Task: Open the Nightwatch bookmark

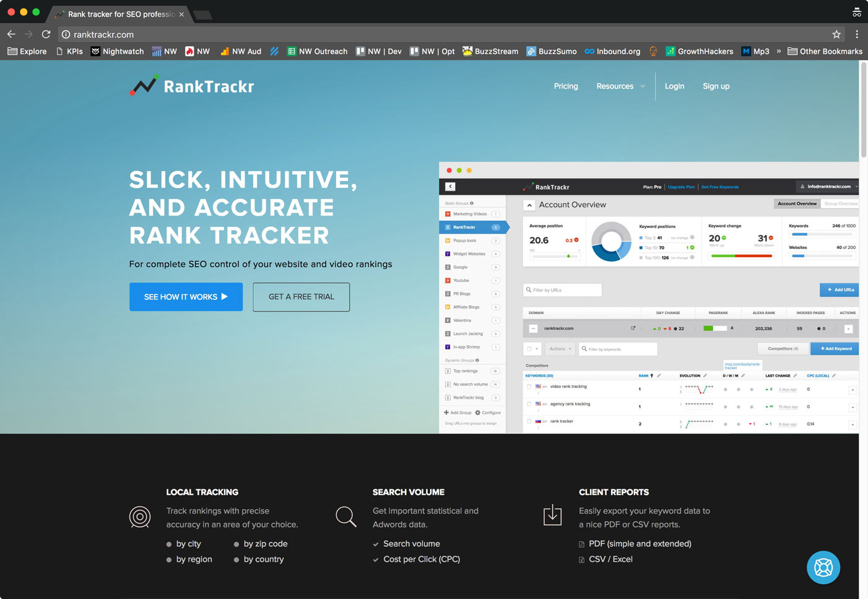Action: 117,51
